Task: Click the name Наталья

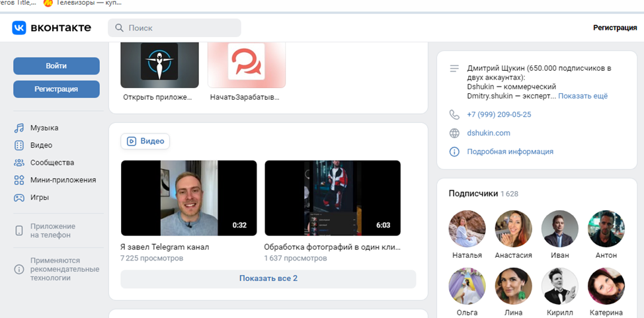Action: click(467, 255)
